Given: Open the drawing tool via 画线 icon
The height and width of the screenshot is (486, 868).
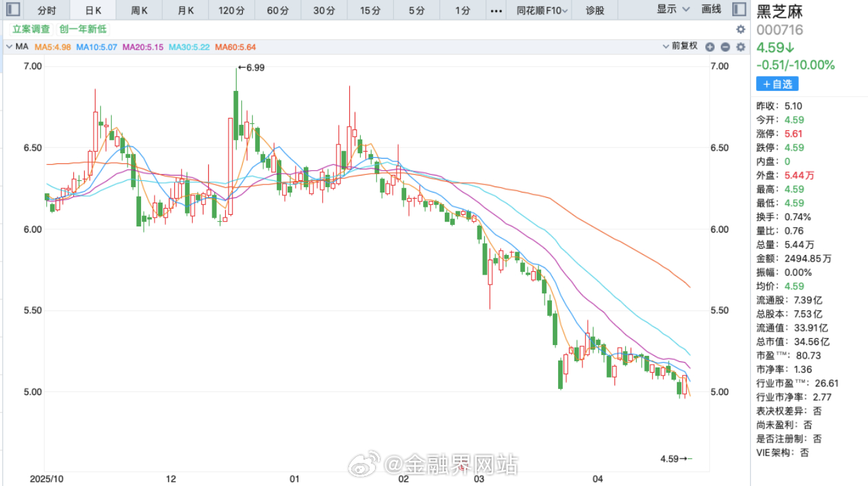Looking at the screenshot, I should tap(711, 9).
